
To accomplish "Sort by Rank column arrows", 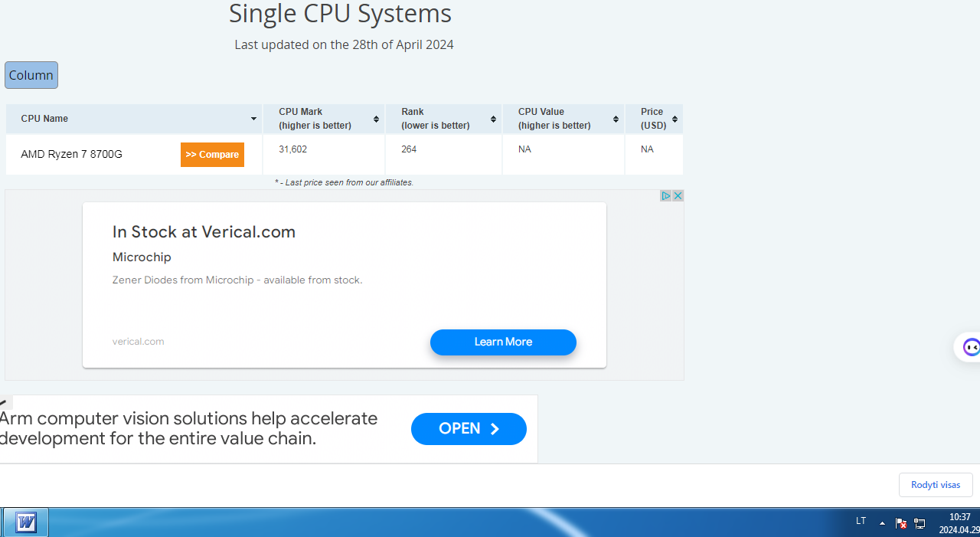I will (493, 119).
